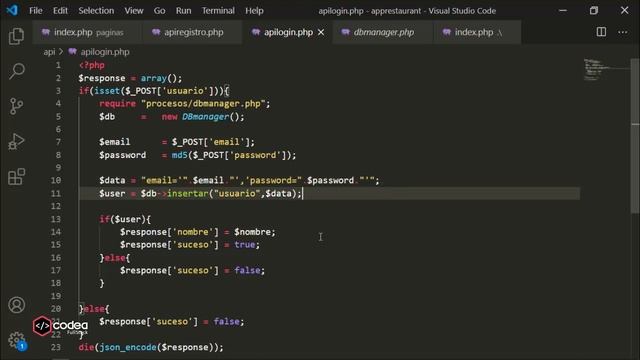Click }else{ on line 20
The width and height of the screenshot is (640, 360).
[x=94, y=309]
